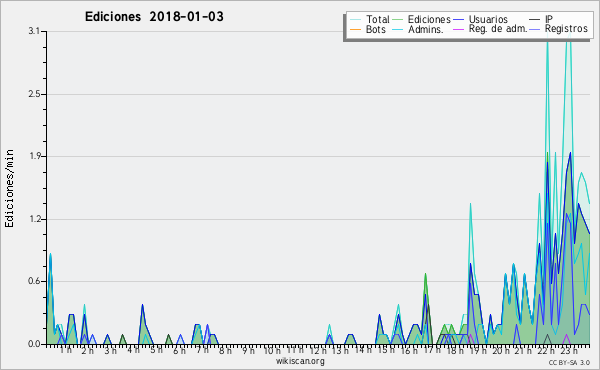Click the '20 h' x-axis label
Viewport: 600px width, 370px height.
501,351
